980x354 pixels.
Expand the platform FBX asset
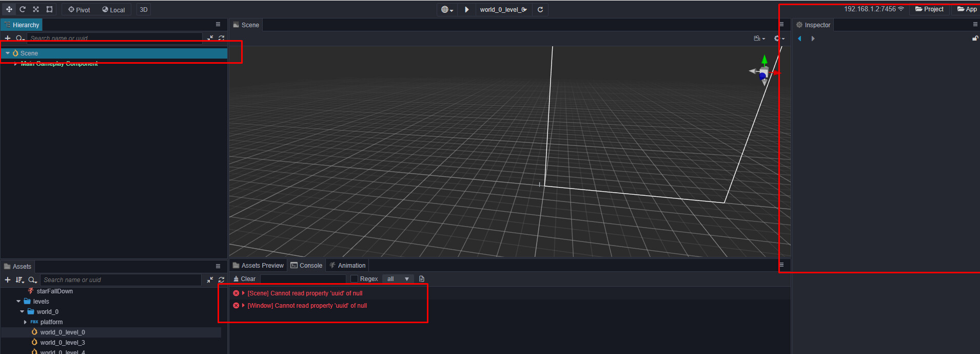(25, 322)
